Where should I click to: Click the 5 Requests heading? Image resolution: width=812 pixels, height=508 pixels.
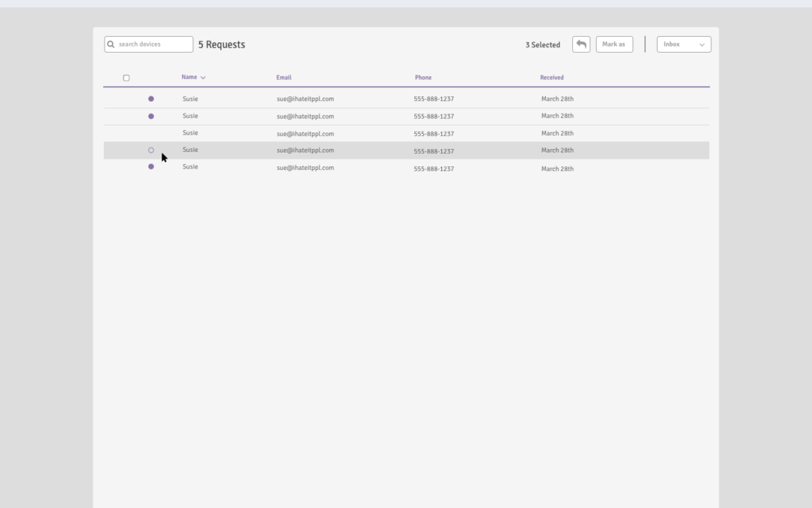222,44
